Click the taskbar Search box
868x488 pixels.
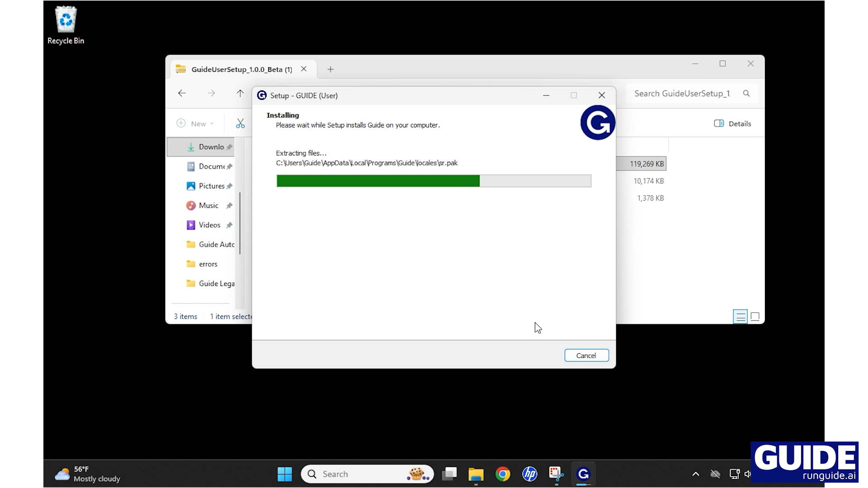pyautogui.click(x=368, y=474)
